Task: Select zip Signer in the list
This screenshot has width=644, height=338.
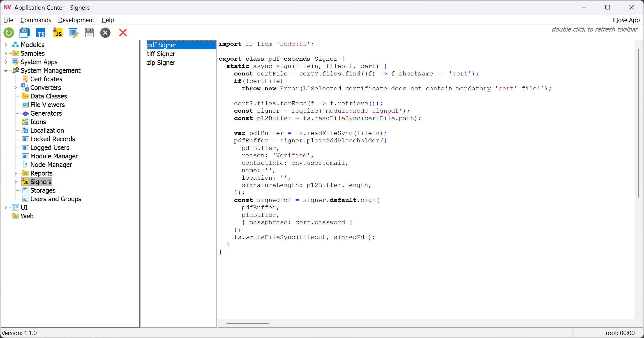Action: pyautogui.click(x=161, y=63)
